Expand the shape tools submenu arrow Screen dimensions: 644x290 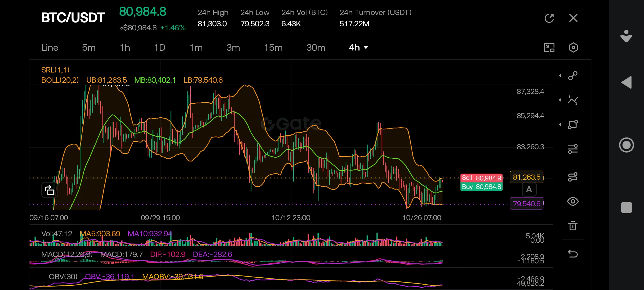click(x=560, y=124)
